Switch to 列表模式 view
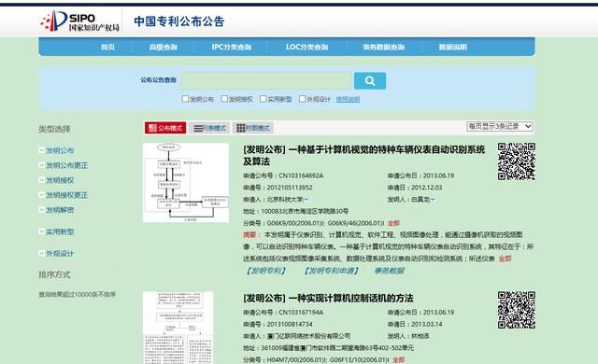The image size is (598, 364). pyautogui.click(x=209, y=128)
